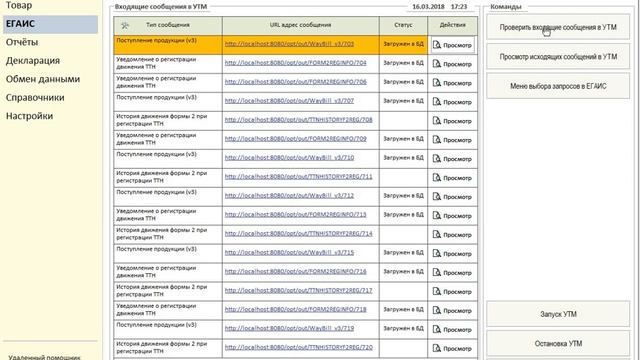Screen dimensions: 640x360
Task: Open the FORM2REGINFO/716 URL link
Action: coord(296,271)
